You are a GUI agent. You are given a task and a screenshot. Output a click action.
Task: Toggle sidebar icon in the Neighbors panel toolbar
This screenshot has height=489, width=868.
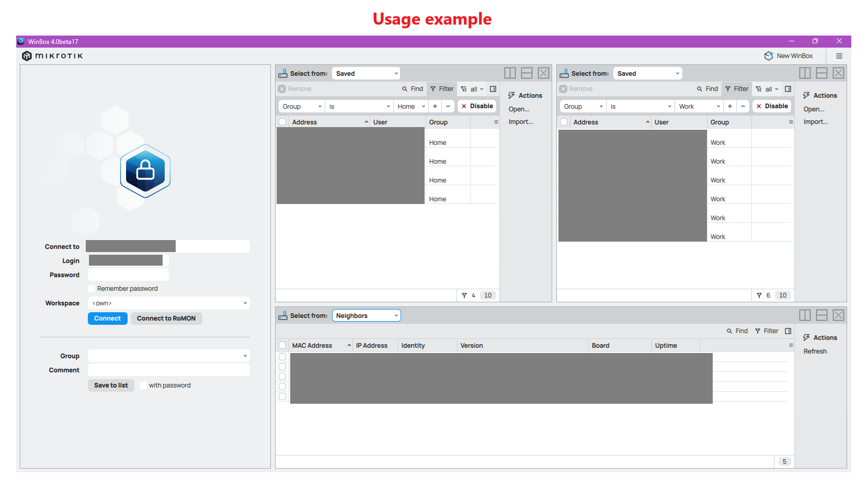(788, 331)
